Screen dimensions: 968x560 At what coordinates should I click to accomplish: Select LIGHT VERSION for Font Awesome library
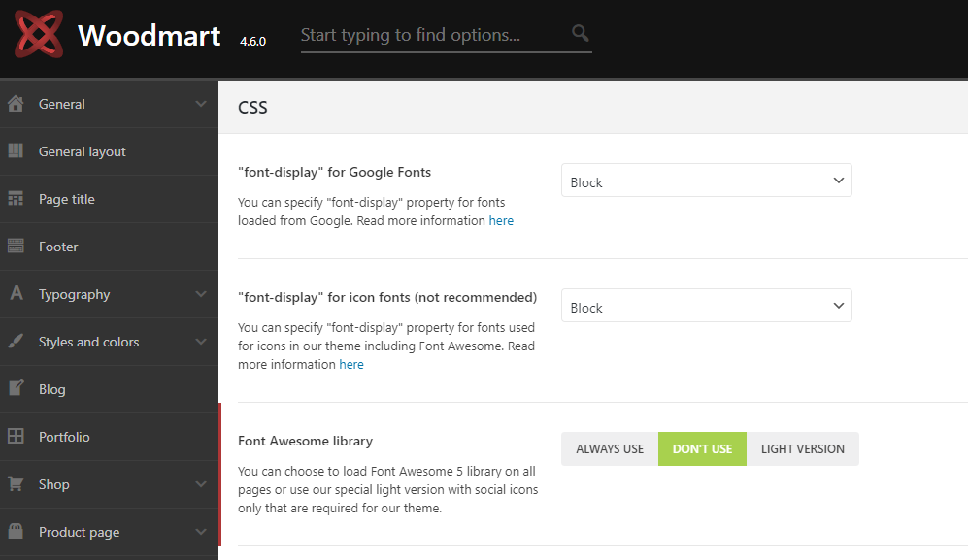pyautogui.click(x=803, y=449)
